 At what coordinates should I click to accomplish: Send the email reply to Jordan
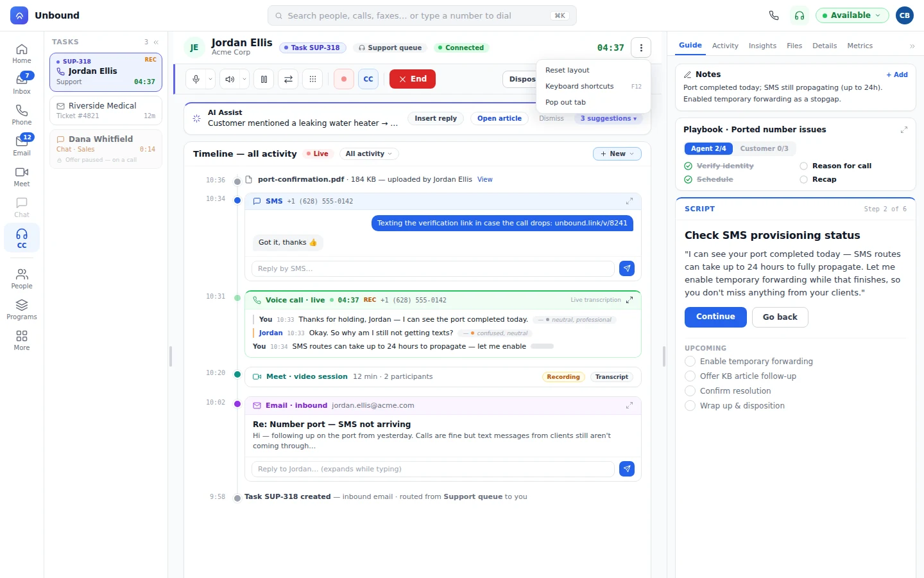click(x=627, y=469)
